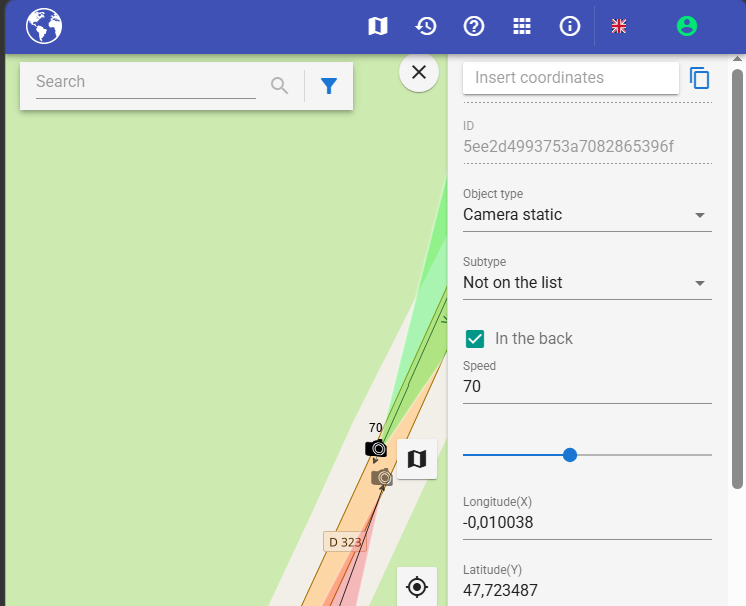746x606 pixels.
Task: Open the history clock icon
Action: (426, 26)
